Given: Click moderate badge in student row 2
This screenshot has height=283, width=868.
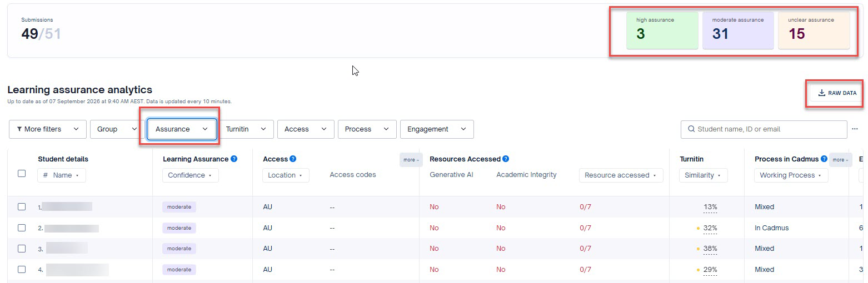Looking at the screenshot, I should click(x=179, y=228).
